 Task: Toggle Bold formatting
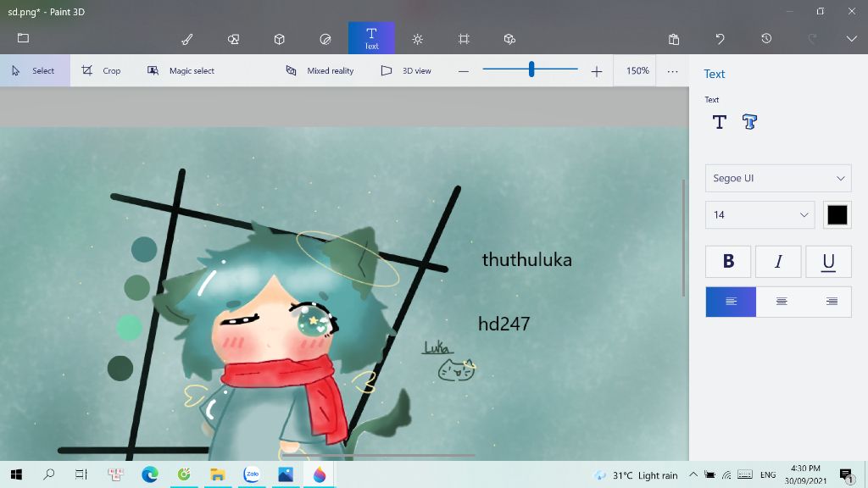(728, 261)
